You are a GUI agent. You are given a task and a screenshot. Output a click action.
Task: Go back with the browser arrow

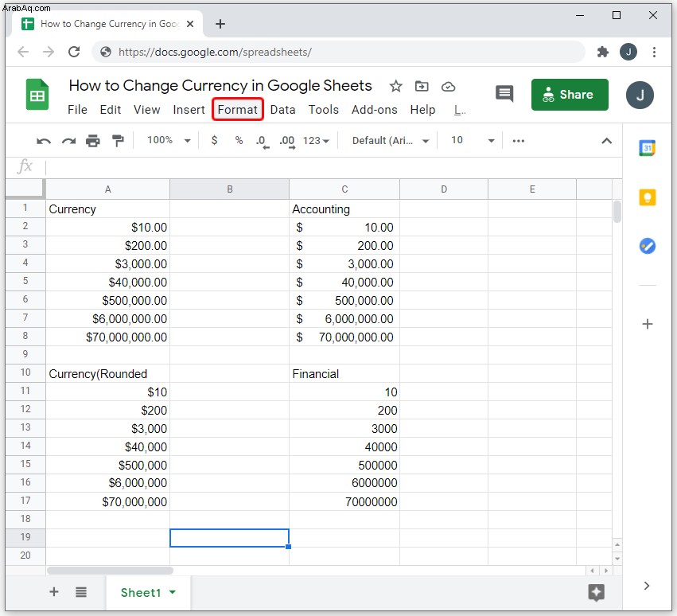(23, 52)
